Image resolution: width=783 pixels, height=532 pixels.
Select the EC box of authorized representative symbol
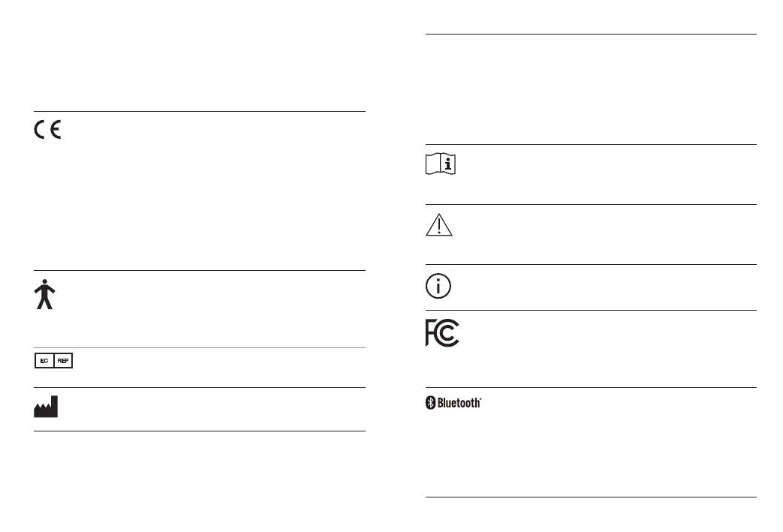[x=44, y=361]
